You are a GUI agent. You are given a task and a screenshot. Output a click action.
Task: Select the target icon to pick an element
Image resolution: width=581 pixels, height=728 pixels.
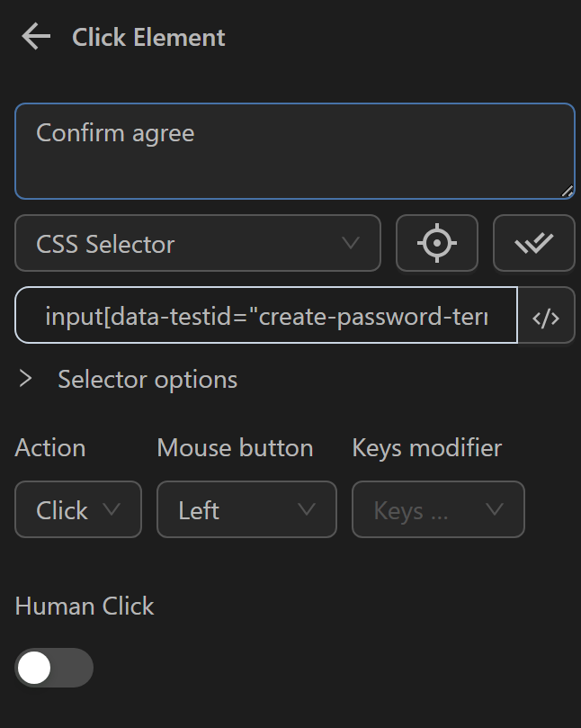point(437,242)
